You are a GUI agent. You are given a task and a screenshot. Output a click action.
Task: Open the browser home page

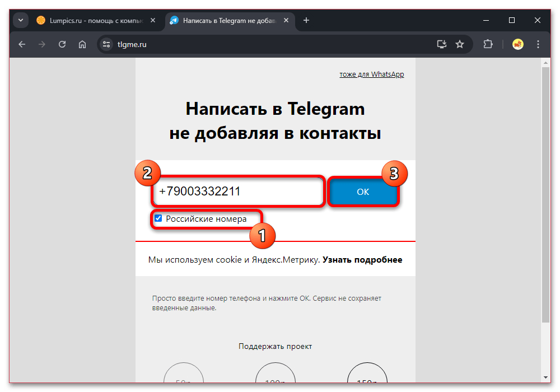pyautogui.click(x=82, y=44)
